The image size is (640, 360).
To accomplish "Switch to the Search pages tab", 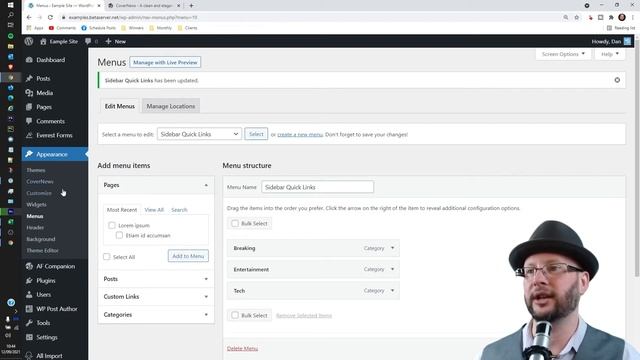I will point(179,210).
